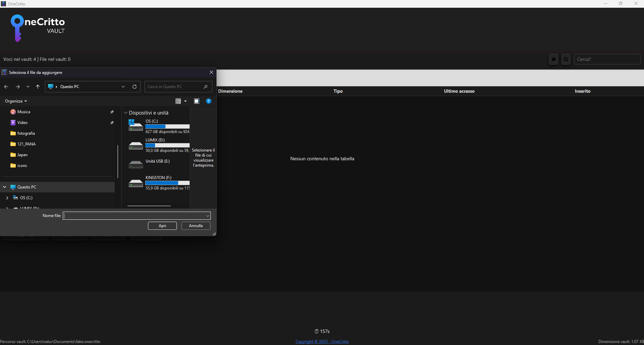This screenshot has height=345, width=644.
Task: Select the Japan folder
Action: point(22,155)
